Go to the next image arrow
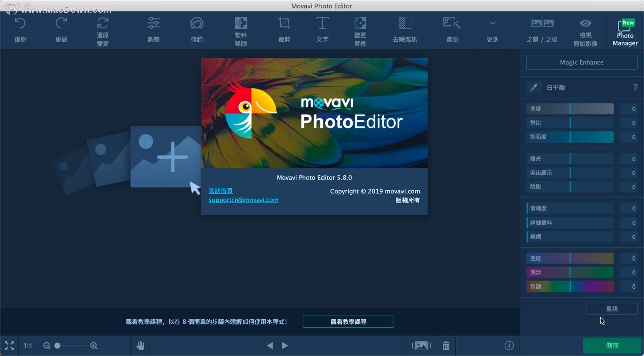The width and height of the screenshot is (644, 356). point(285,346)
